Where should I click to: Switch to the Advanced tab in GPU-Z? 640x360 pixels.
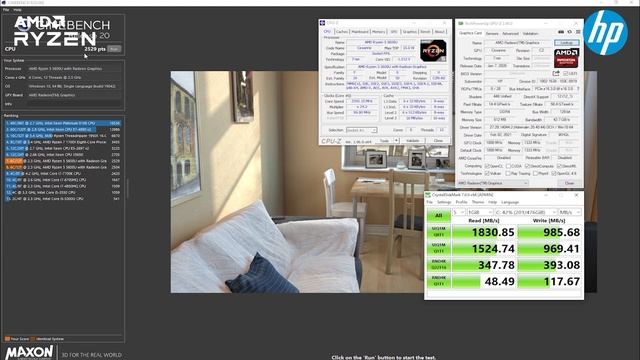pyautogui.click(x=510, y=33)
